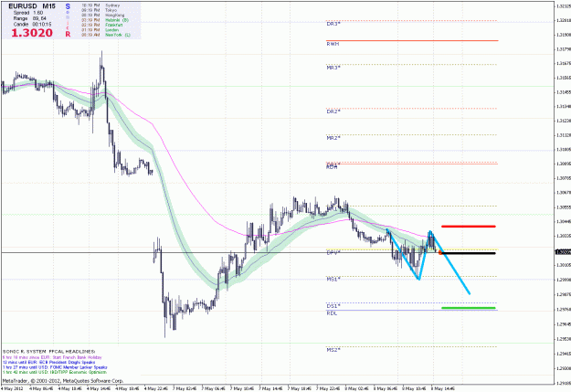Image resolution: width=571 pixels, height=392 pixels.
Task: Select the Spread 1.60 readout
Action: click(27, 13)
